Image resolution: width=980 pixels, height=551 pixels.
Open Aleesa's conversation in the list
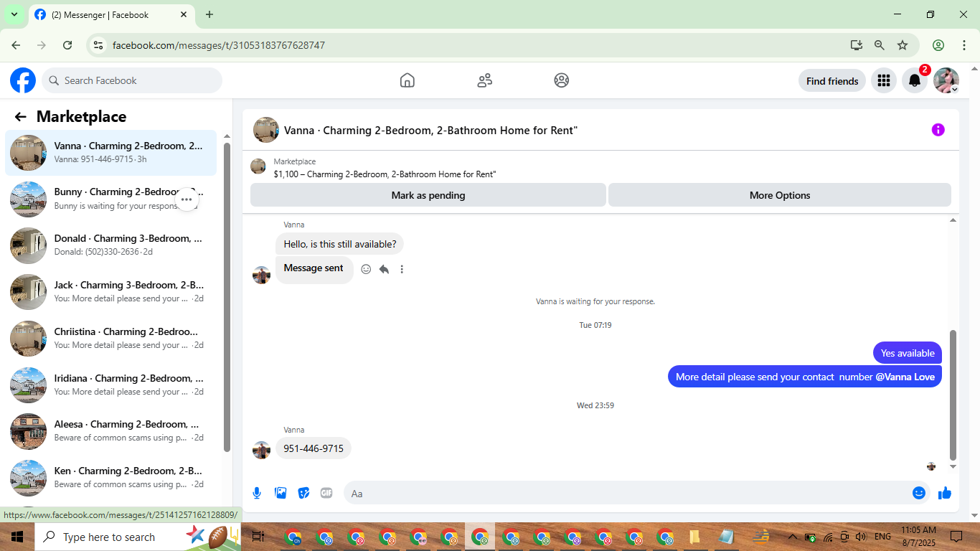tap(111, 431)
